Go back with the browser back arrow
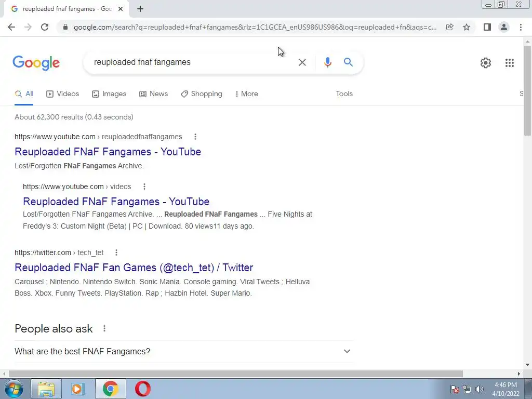Screen dimensions: 532x399 click(x=11, y=27)
